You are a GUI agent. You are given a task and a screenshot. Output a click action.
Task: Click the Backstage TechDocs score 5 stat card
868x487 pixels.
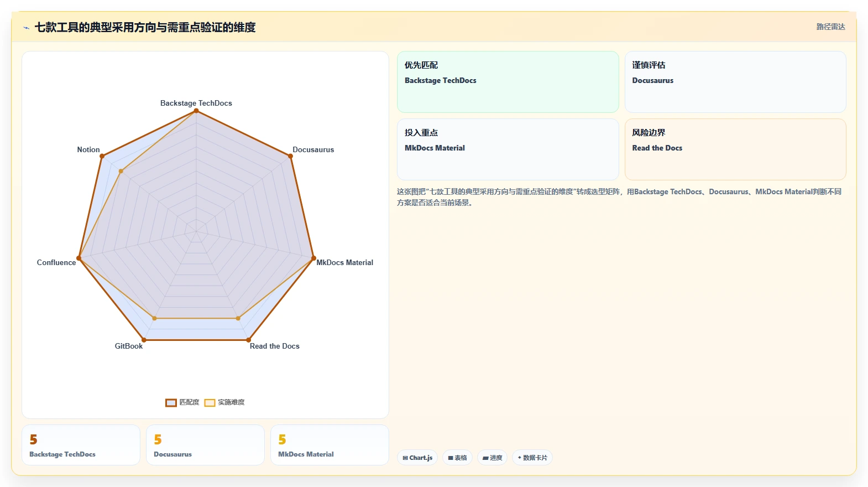(81, 445)
